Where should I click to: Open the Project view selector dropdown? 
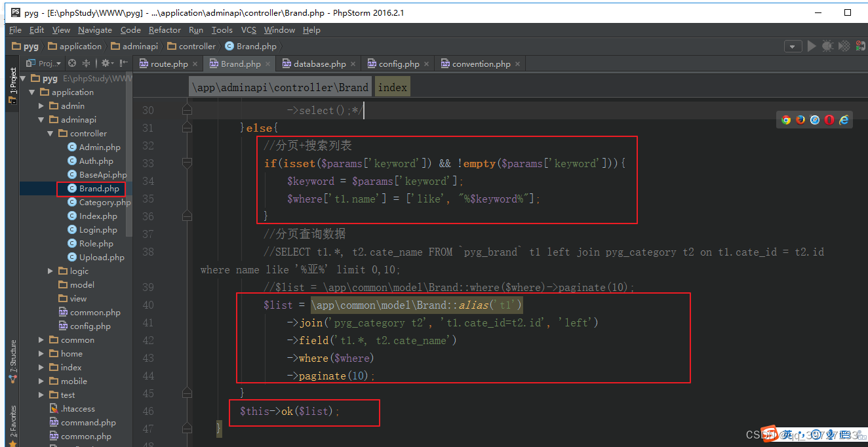pos(43,64)
